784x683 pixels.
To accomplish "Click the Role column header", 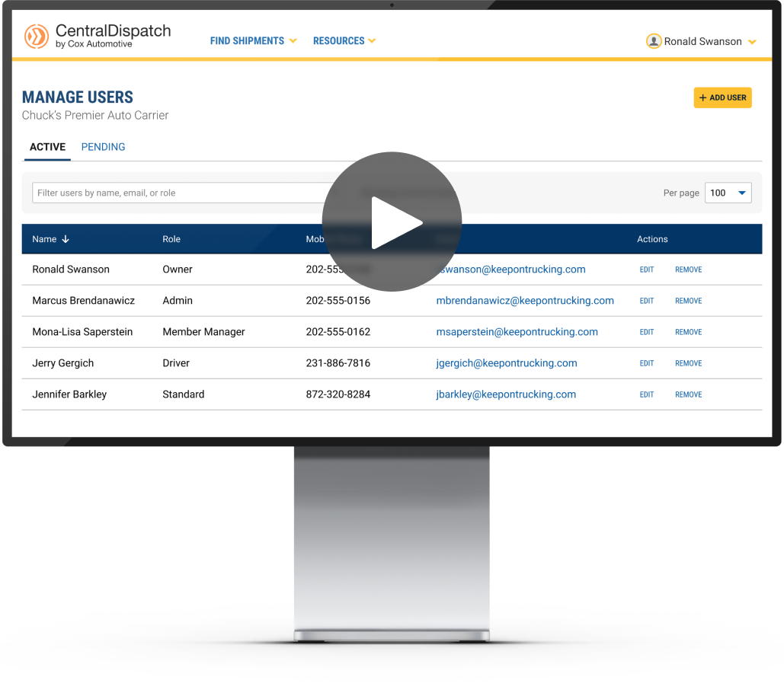I will [x=171, y=239].
